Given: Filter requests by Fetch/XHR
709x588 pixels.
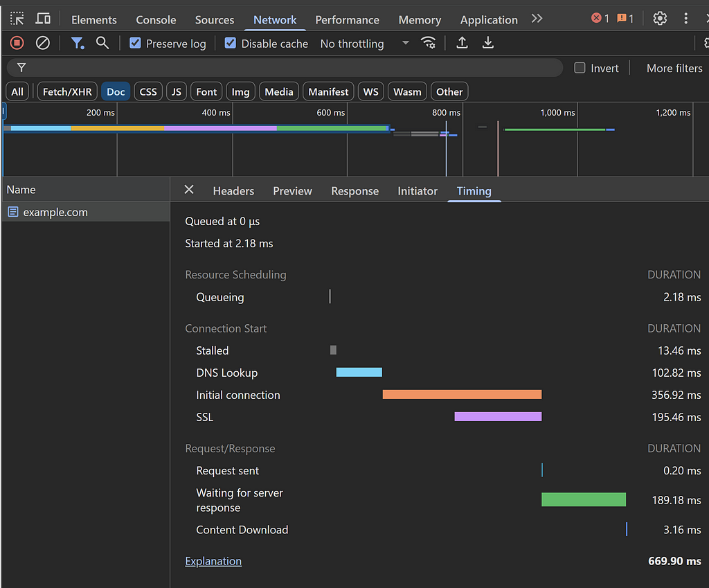Looking at the screenshot, I should click(67, 92).
